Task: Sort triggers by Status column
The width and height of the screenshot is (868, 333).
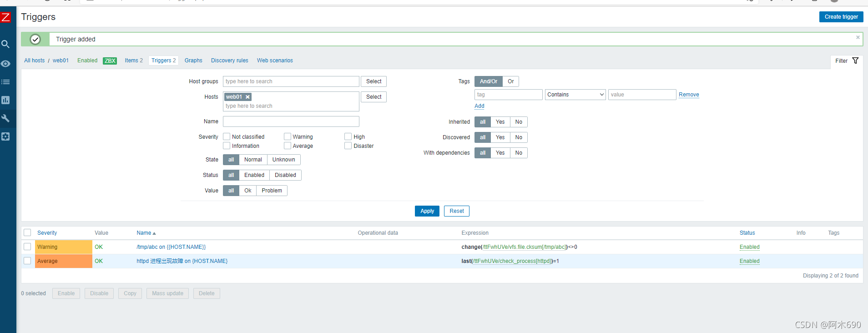Action: click(747, 233)
